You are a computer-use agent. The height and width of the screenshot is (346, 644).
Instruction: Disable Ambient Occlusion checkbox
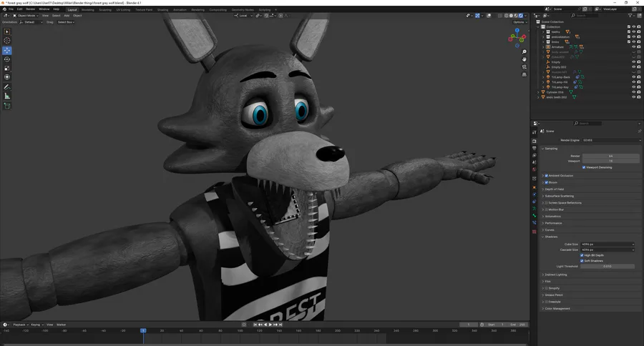coord(547,176)
